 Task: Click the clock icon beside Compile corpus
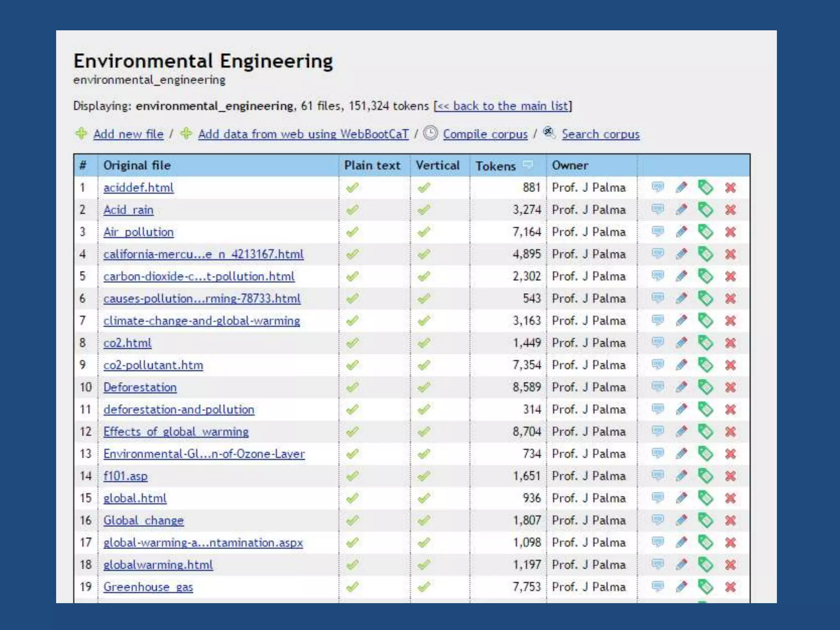tap(430, 133)
